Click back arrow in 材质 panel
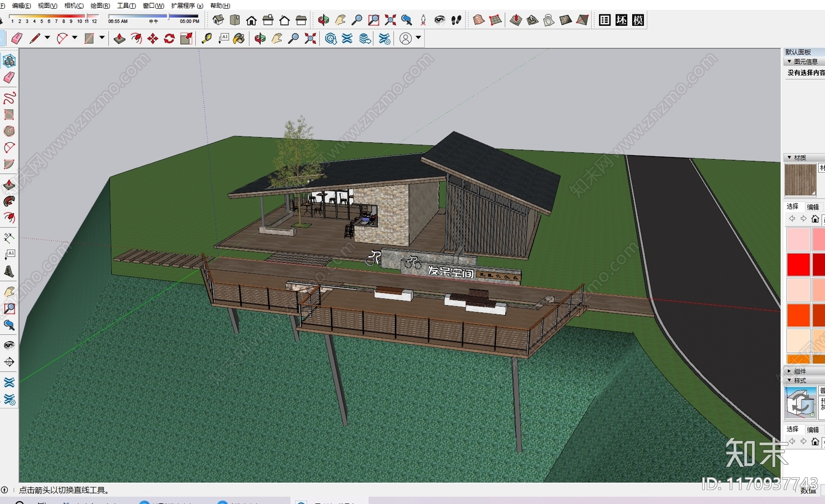 [x=792, y=219]
